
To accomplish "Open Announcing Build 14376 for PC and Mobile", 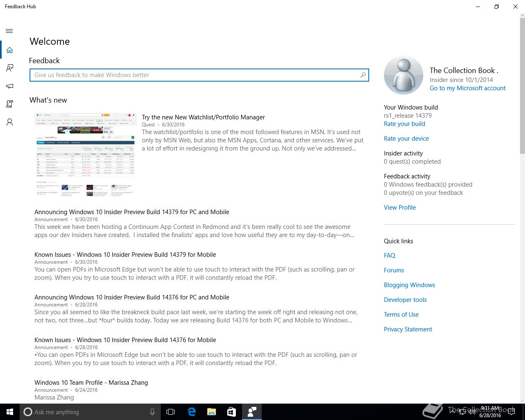I will tap(132, 297).
